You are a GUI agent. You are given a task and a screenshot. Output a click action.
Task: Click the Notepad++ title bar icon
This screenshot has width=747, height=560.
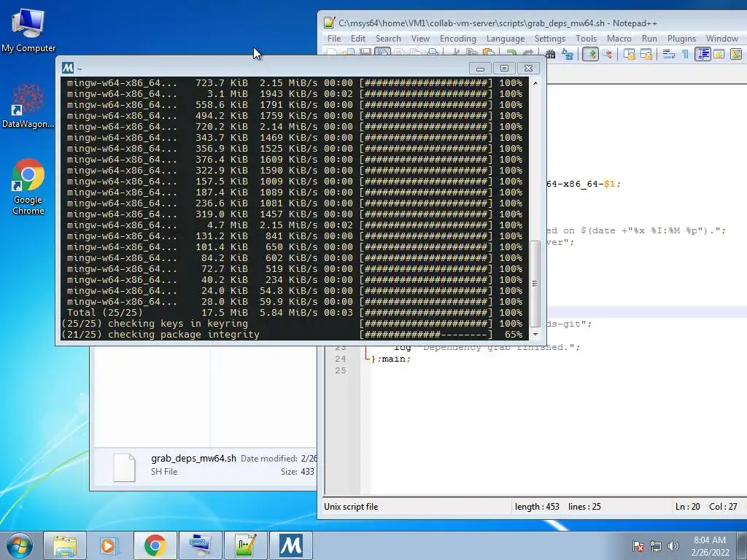coord(329,23)
